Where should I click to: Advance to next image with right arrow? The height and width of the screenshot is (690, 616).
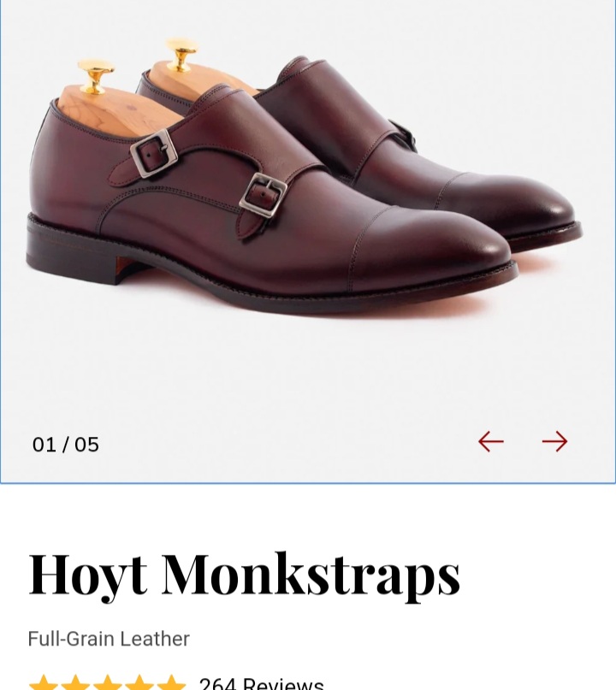pos(554,441)
